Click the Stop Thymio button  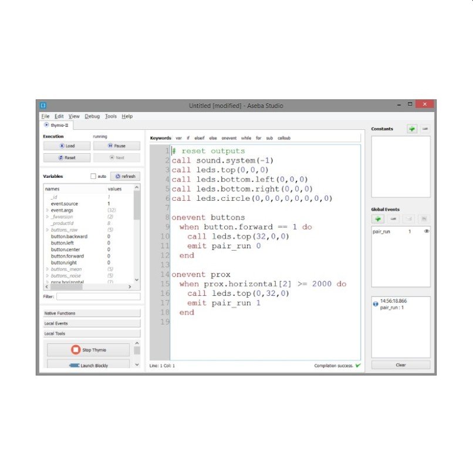pyautogui.click(x=88, y=350)
